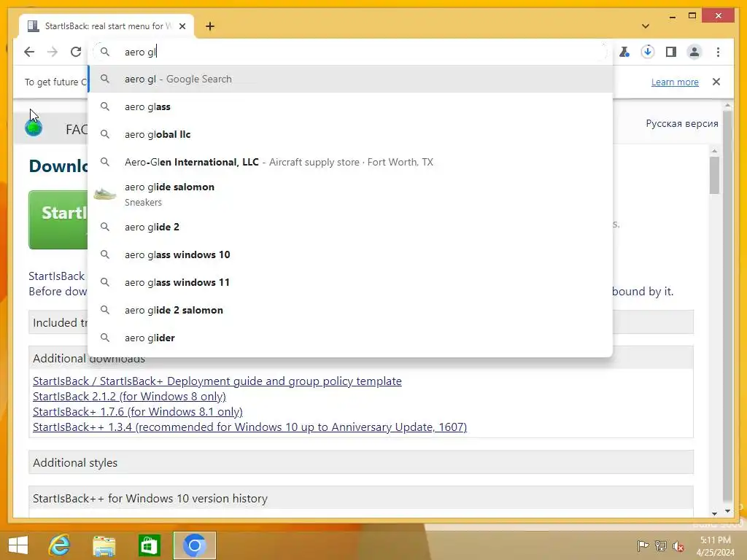
Task: Open the clock showing 5:11 PM
Action: click(715, 545)
